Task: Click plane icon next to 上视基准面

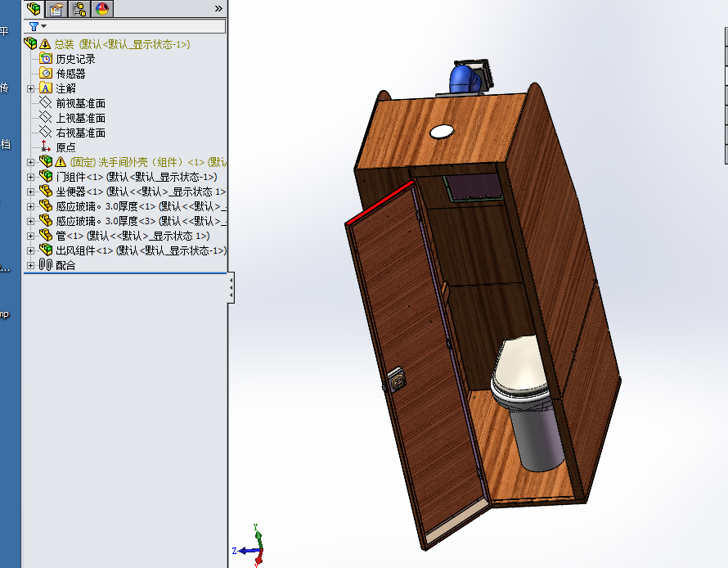Action: click(x=46, y=118)
